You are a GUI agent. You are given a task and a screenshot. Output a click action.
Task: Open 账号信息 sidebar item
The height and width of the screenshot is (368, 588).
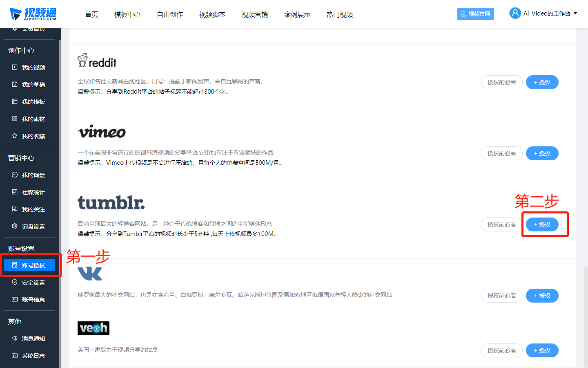[x=29, y=300]
